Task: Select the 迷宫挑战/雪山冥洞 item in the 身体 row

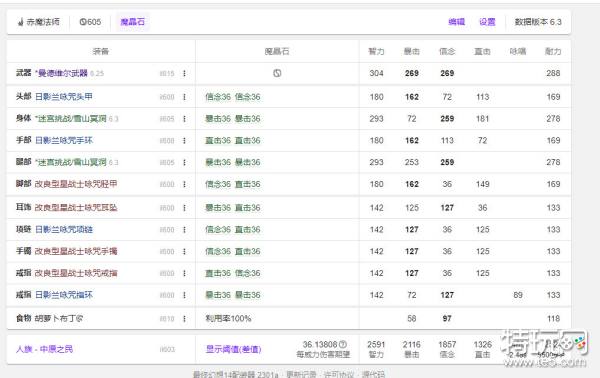Action: point(70,119)
